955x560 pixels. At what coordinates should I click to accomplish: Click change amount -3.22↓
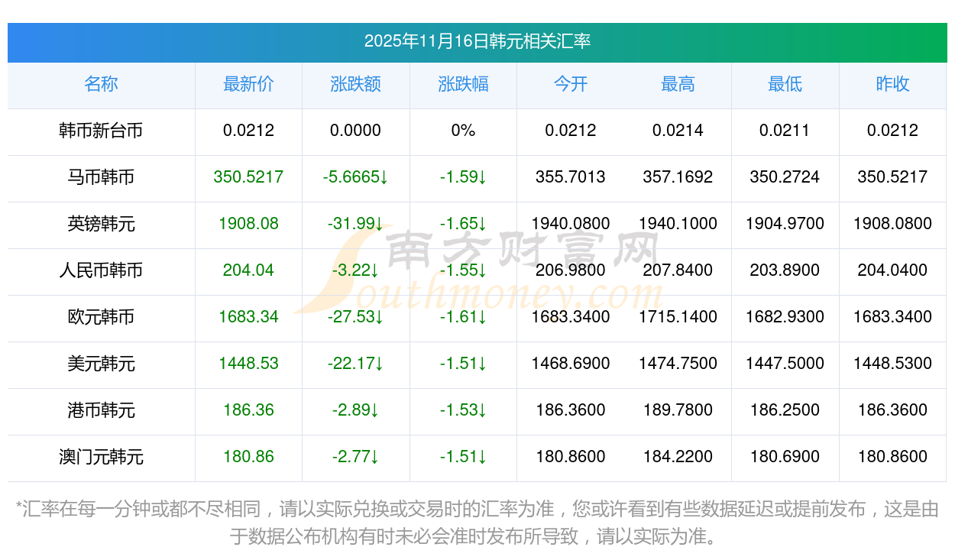point(356,270)
